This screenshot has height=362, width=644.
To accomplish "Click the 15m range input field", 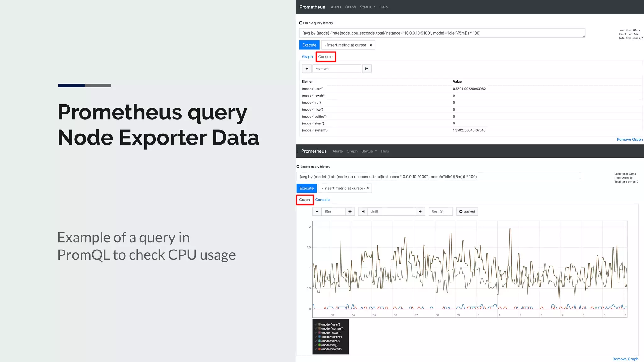I will (x=333, y=211).
